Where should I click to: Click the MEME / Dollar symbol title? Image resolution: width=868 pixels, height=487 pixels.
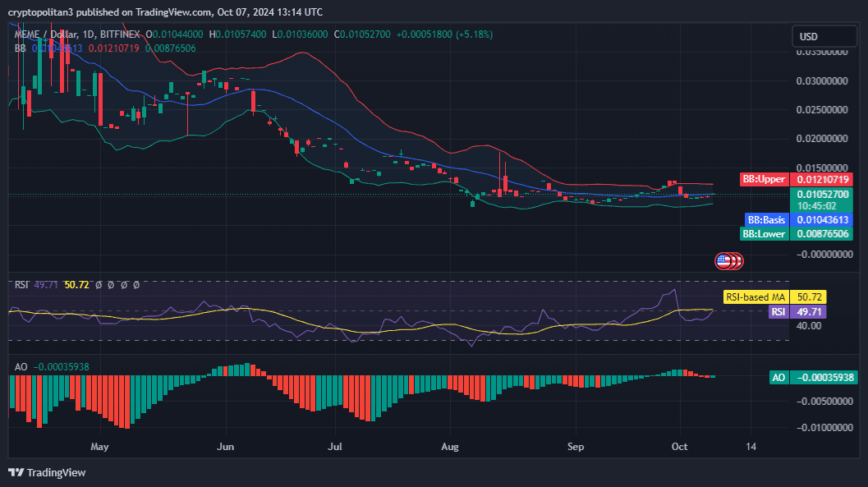48,34
